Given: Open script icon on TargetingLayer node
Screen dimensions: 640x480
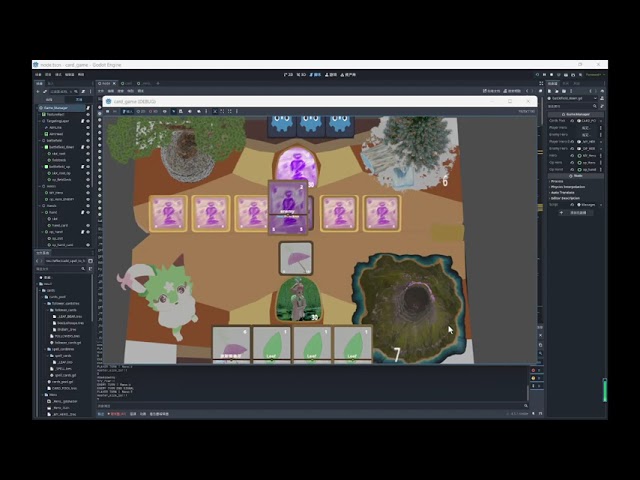Looking at the screenshot, I should pos(82,121).
